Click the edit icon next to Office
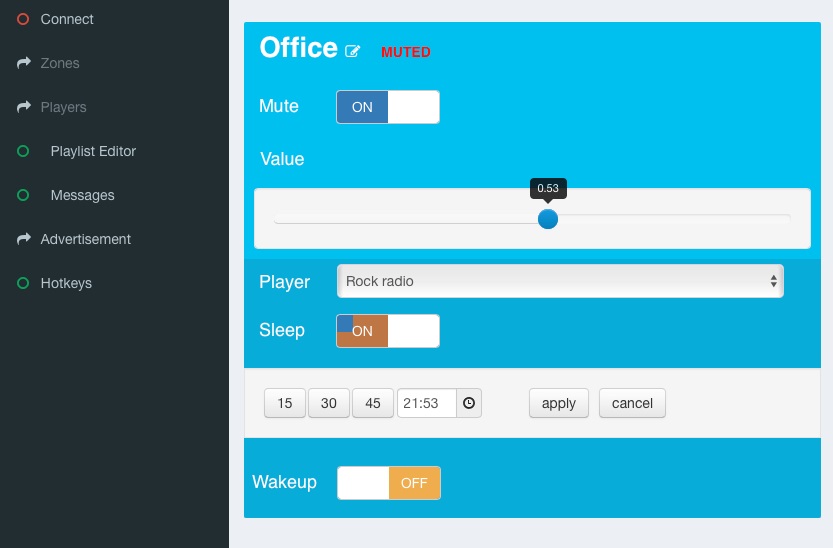The image size is (833, 548). (352, 51)
